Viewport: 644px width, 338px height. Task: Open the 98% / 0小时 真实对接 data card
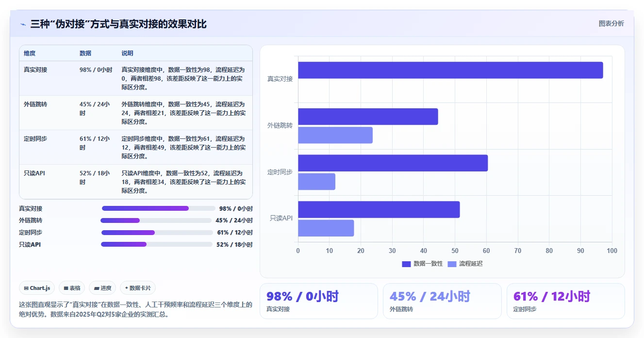click(319, 301)
